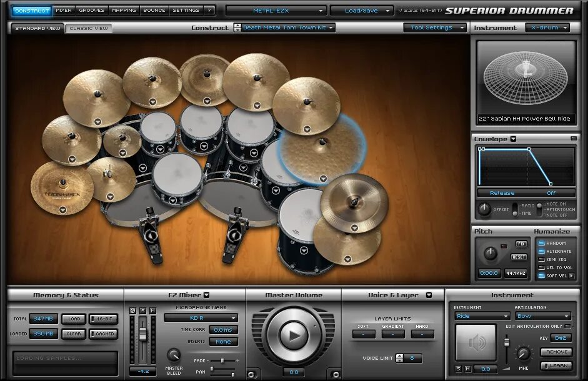Image resolution: width=588 pixels, height=381 pixels.
Task: Open the X-drum instrument dropdown
Action: click(547, 27)
